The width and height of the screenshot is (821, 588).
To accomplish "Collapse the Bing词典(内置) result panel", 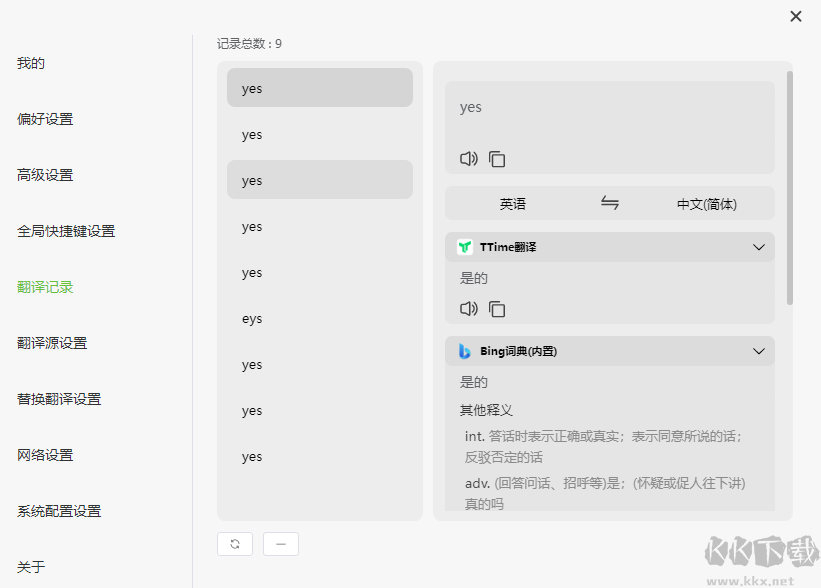I will (758, 351).
